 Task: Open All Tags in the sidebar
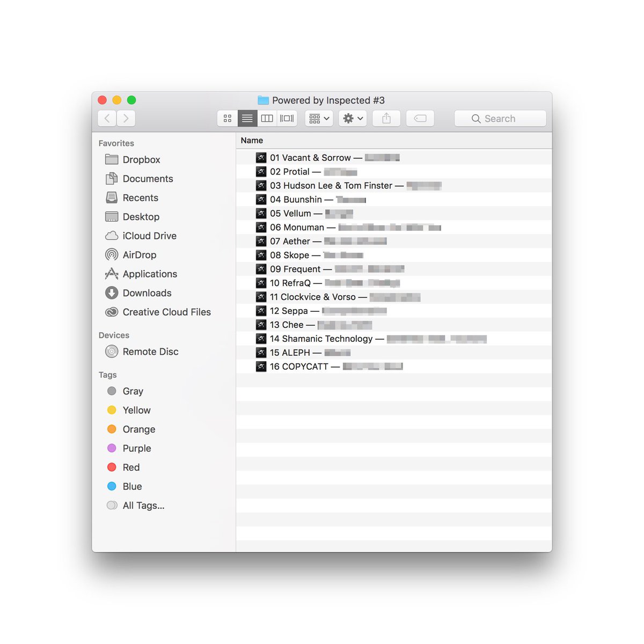click(x=143, y=505)
